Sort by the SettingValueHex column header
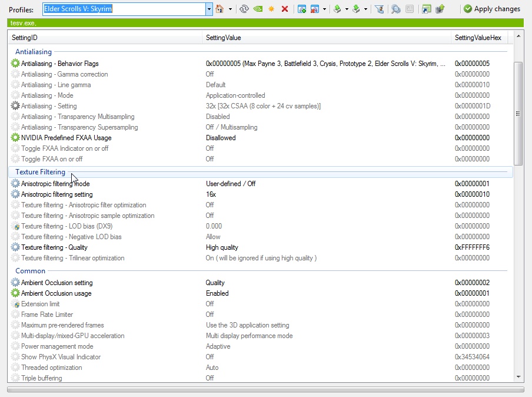 [x=479, y=37]
